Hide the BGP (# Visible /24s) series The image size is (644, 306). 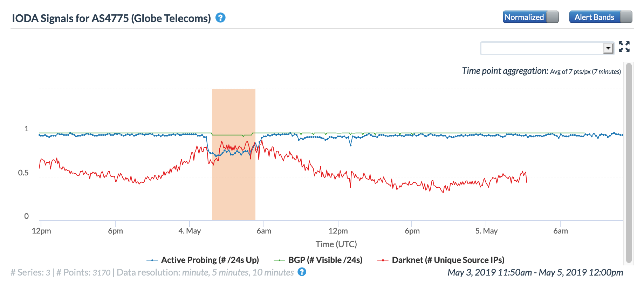[325, 260]
